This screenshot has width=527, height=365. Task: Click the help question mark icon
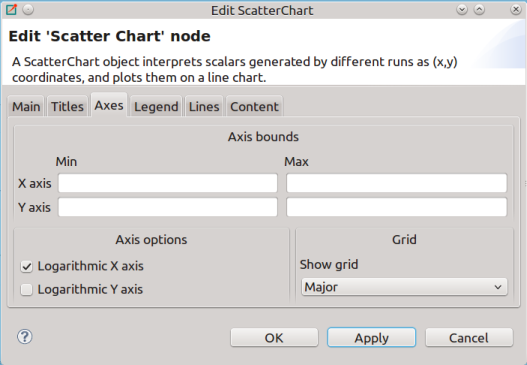[25, 336]
